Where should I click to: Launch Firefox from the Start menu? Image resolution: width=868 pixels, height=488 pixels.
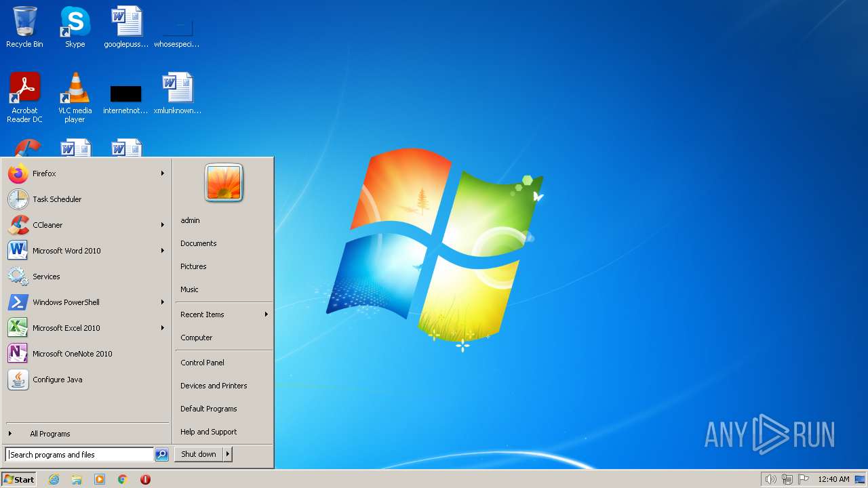(x=87, y=174)
